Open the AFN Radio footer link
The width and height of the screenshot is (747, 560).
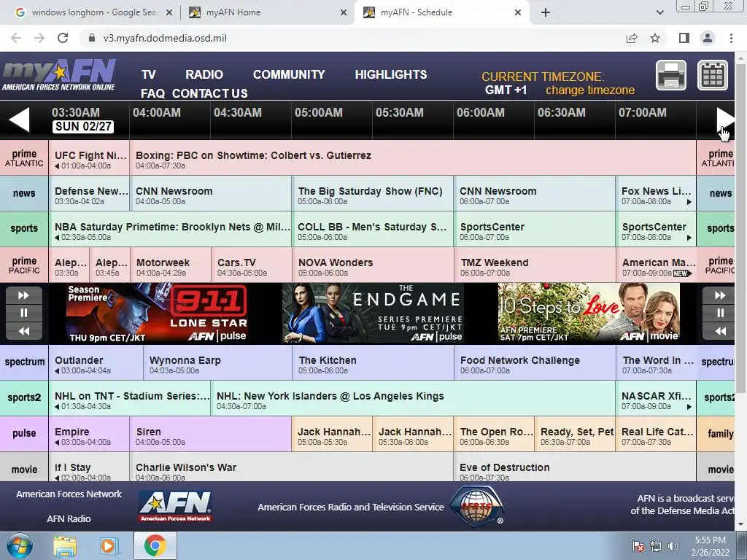click(x=69, y=519)
